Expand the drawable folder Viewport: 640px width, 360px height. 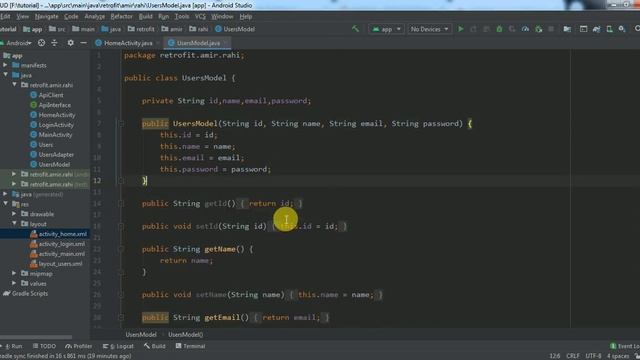tap(14, 214)
